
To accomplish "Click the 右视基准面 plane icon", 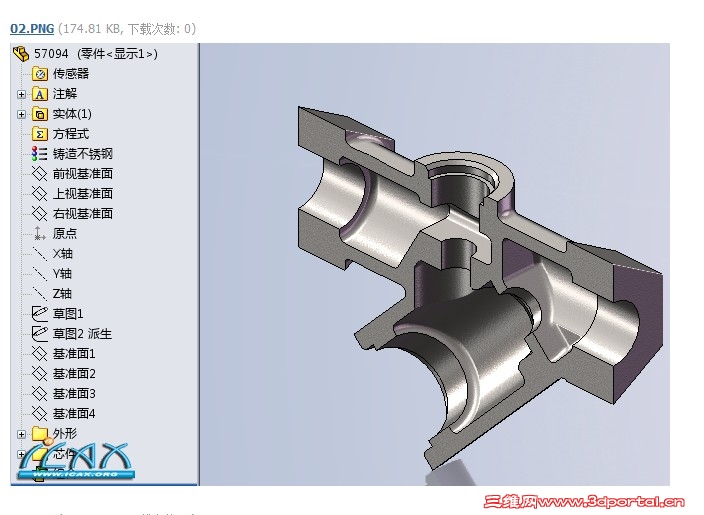I will [40, 214].
